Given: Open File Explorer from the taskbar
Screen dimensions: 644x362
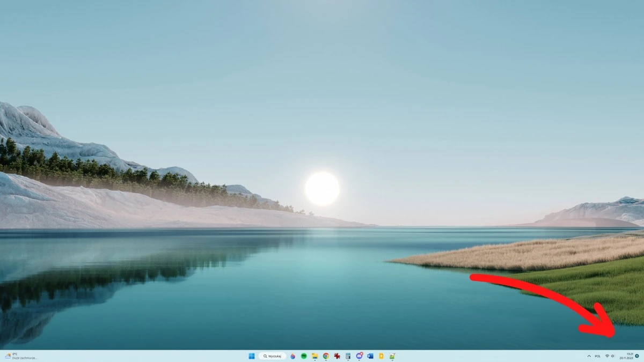Looking at the screenshot, I should [314, 356].
